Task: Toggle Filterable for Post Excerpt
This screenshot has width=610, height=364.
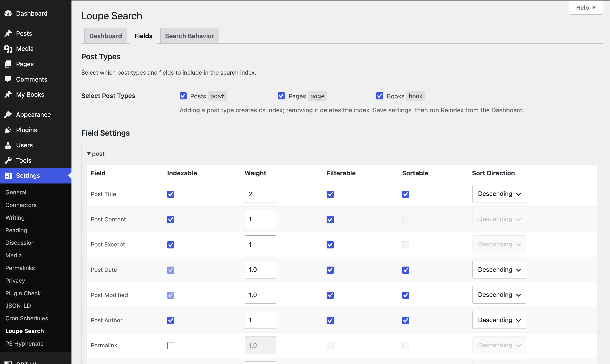Action: click(x=330, y=245)
